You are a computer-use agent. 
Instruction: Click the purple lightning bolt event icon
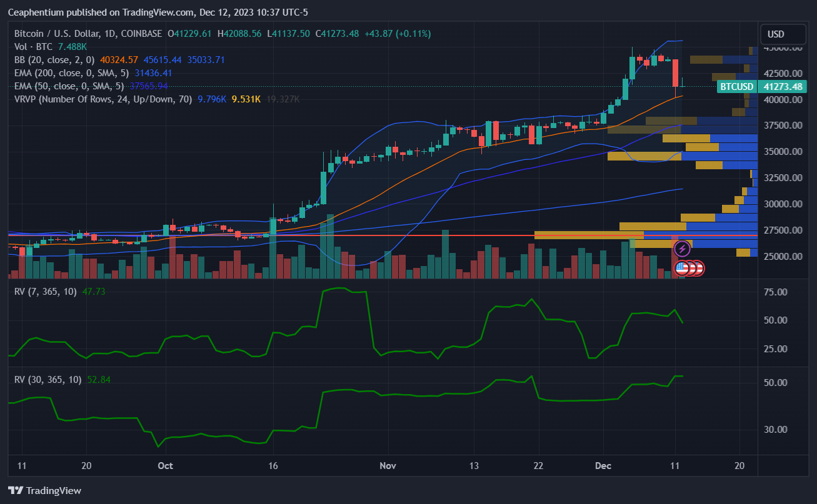[x=682, y=249]
